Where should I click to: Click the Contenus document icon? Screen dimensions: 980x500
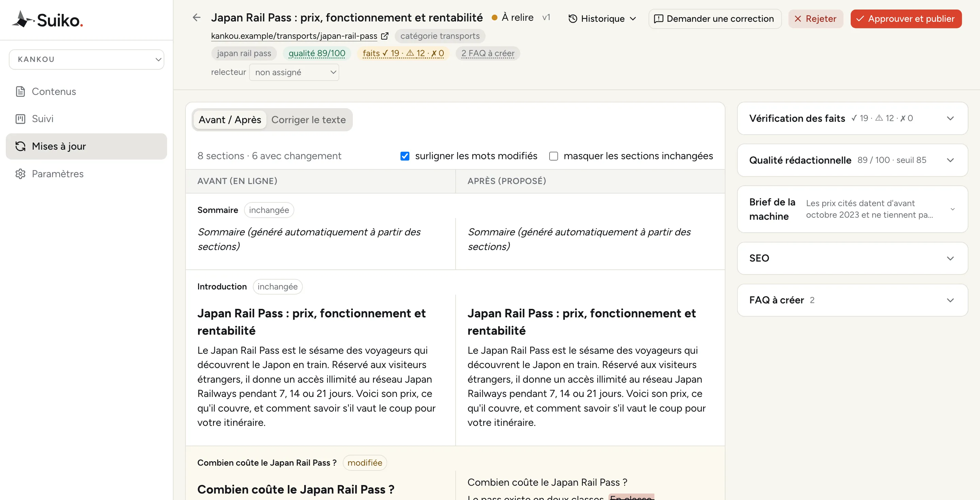tap(20, 91)
